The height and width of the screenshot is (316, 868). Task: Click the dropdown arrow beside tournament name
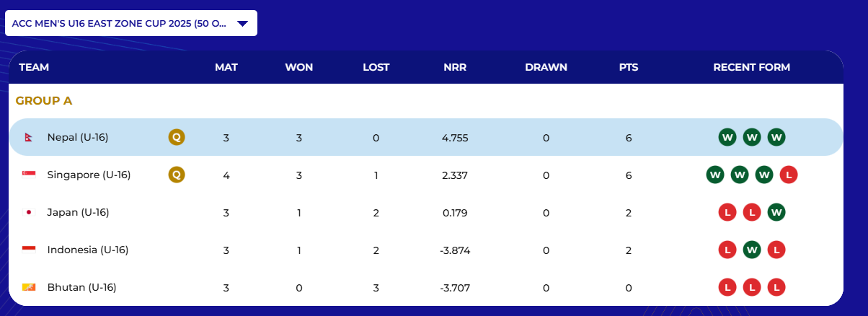pyautogui.click(x=242, y=23)
